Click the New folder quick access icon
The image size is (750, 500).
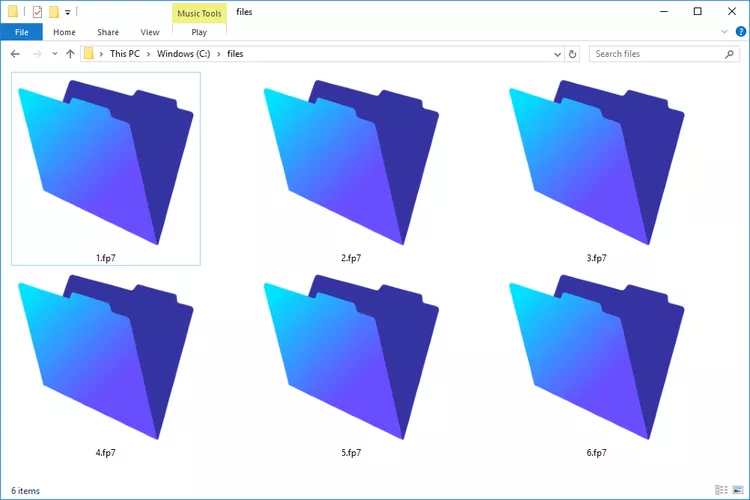pyautogui.click(x=54, y=12)
